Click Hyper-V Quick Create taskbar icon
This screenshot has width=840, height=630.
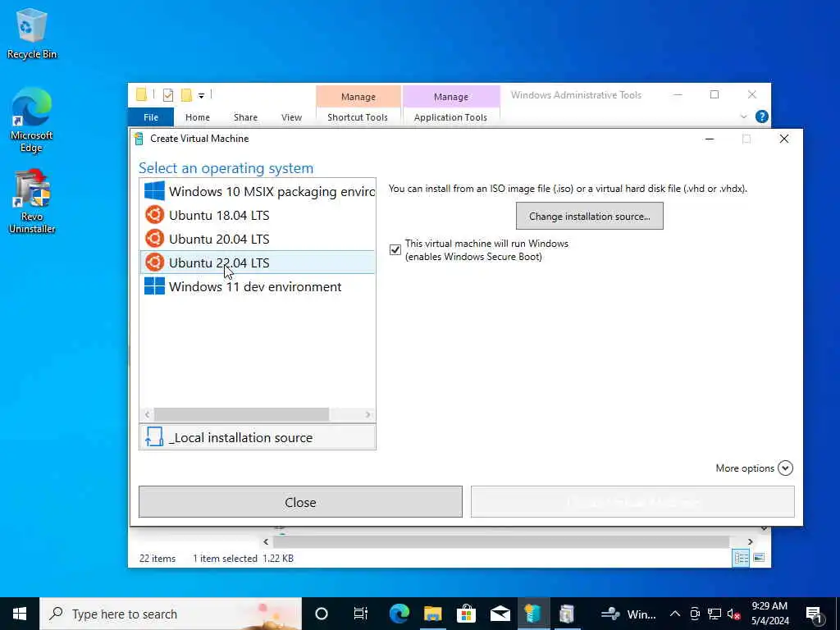[533, 614]
